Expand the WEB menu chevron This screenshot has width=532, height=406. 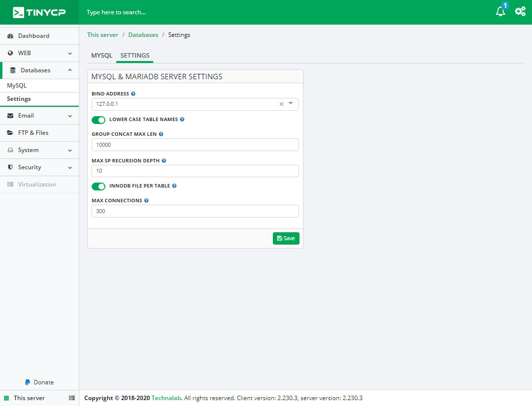pos(70,54)
